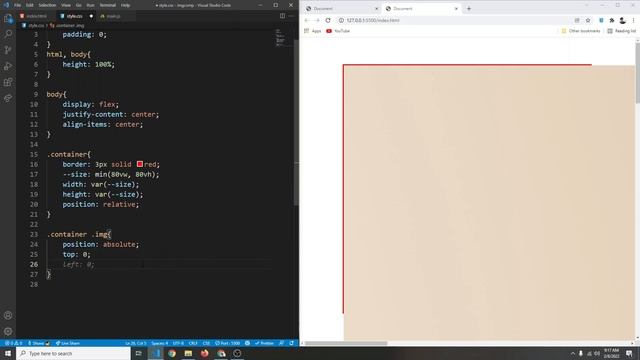Open the editor More Actions ellipsis menu
This screenshot has height=360, width=640.
(291, 16)
